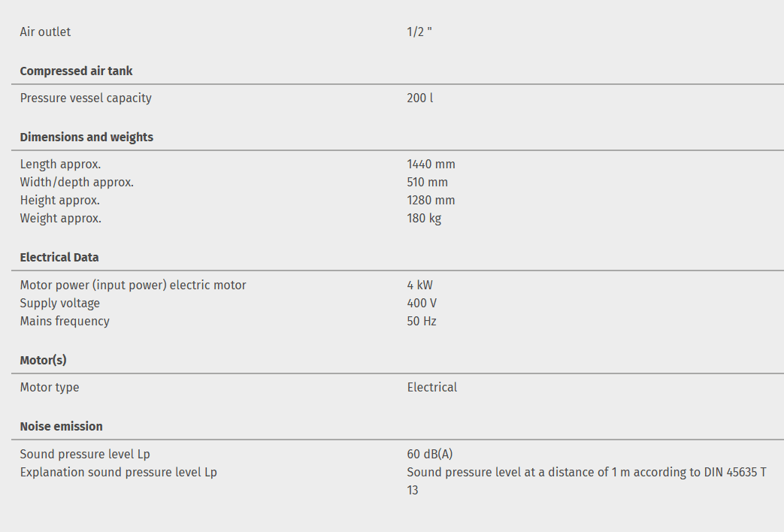The height and width of the screenshot is (532, 784).
Task: Select the Length approx. row label
Action: click(x=60, y=164)
